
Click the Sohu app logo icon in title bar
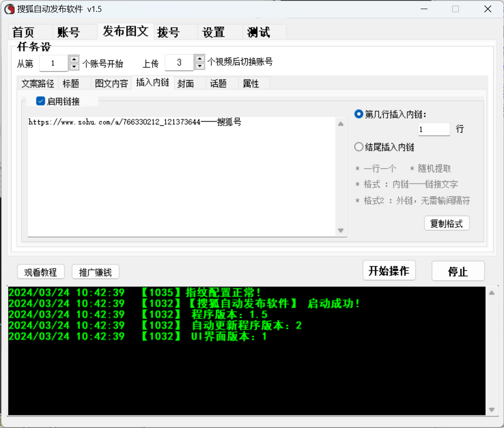pyautogui.click(x=9, y=9)
